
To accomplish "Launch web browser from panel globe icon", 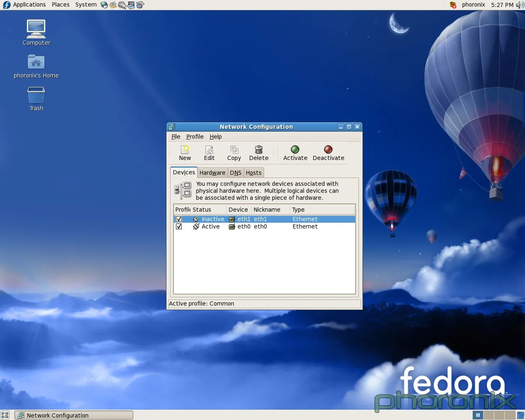I will [x=104, y=5].
